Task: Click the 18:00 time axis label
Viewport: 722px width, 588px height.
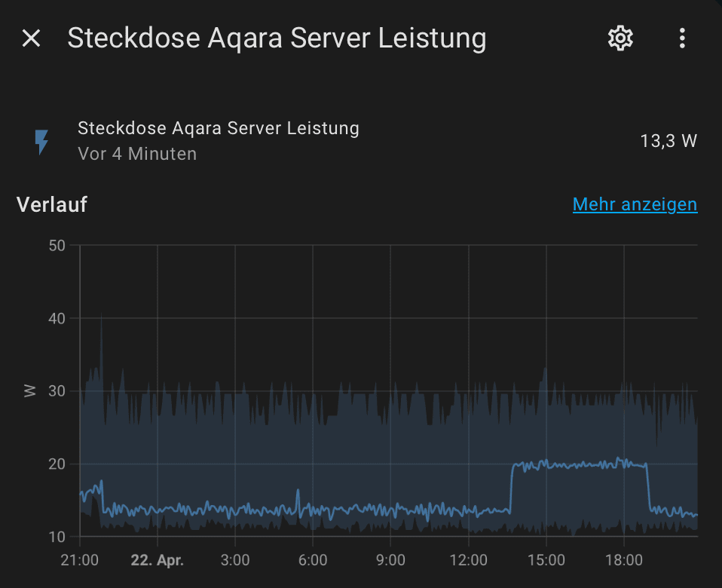Action: pos(624,560)
